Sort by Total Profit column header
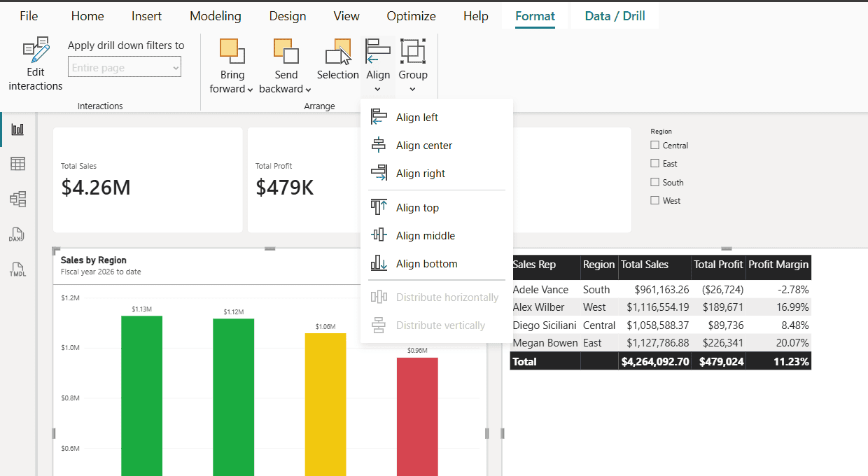 (718, 265)
